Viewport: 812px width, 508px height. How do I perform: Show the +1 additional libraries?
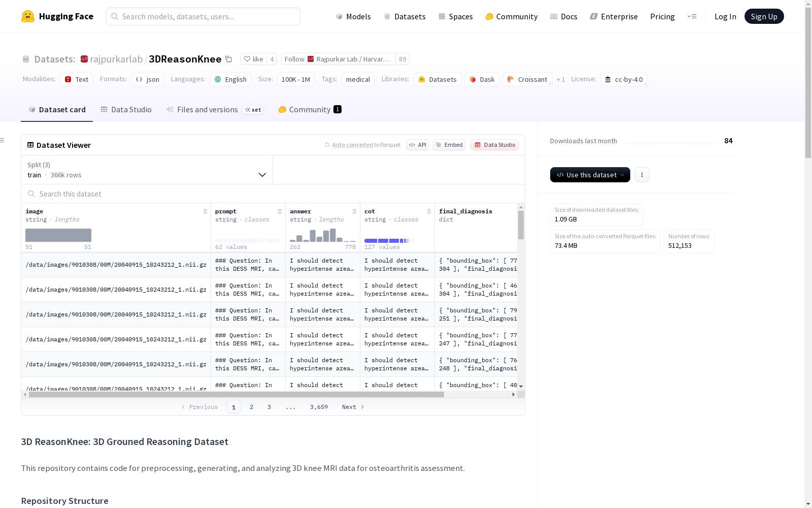561,79
